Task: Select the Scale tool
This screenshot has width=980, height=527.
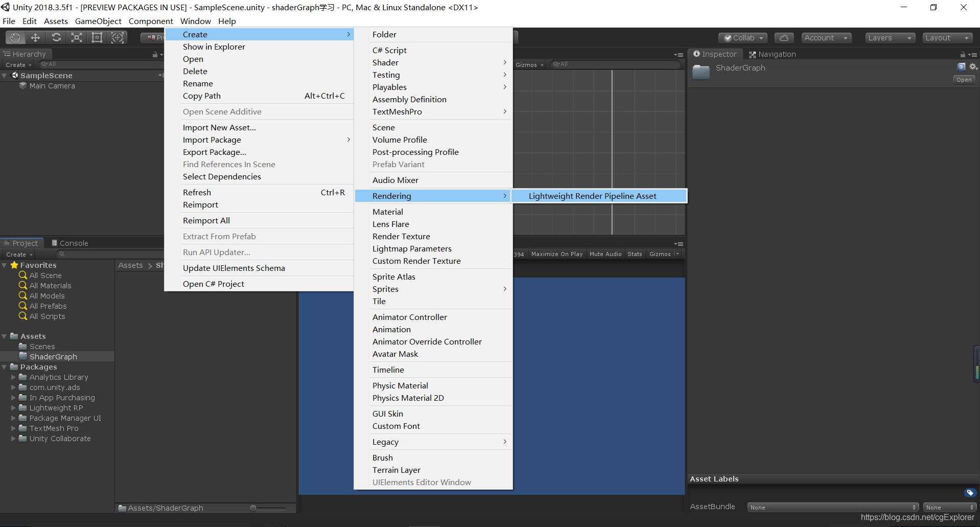Action: [77, 38]
